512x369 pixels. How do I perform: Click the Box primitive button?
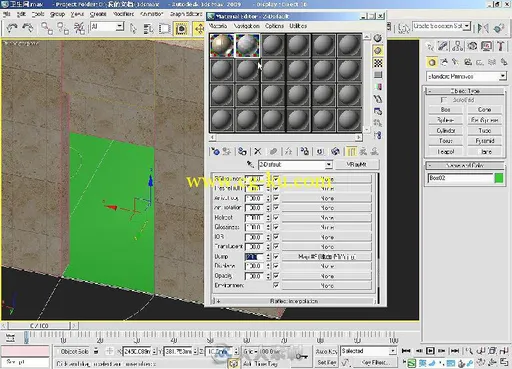(445, 109)
